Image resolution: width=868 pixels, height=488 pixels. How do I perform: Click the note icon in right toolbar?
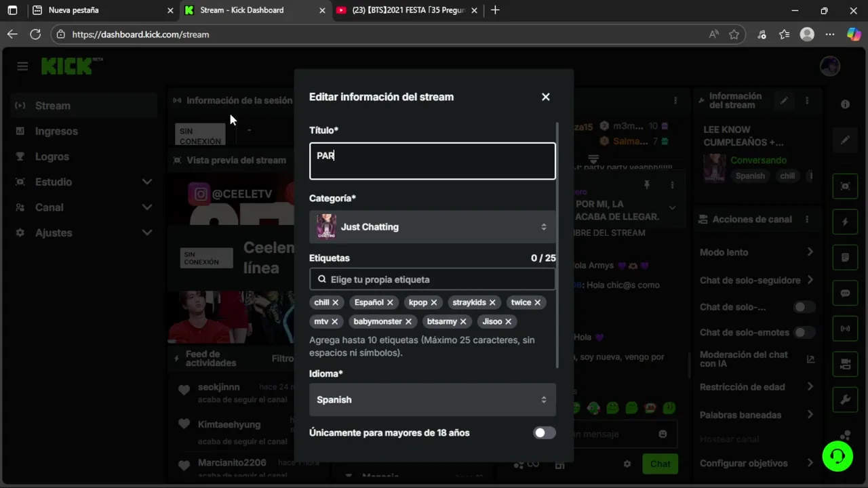tap(845, 258)
